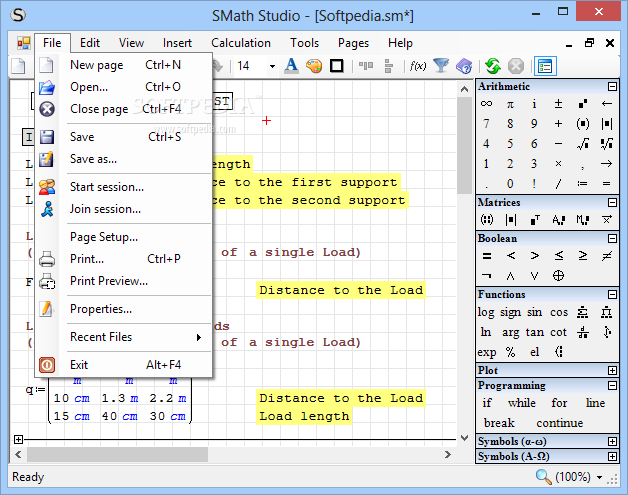
Task: Open the Edit menu
Action: tap(90, 43)
